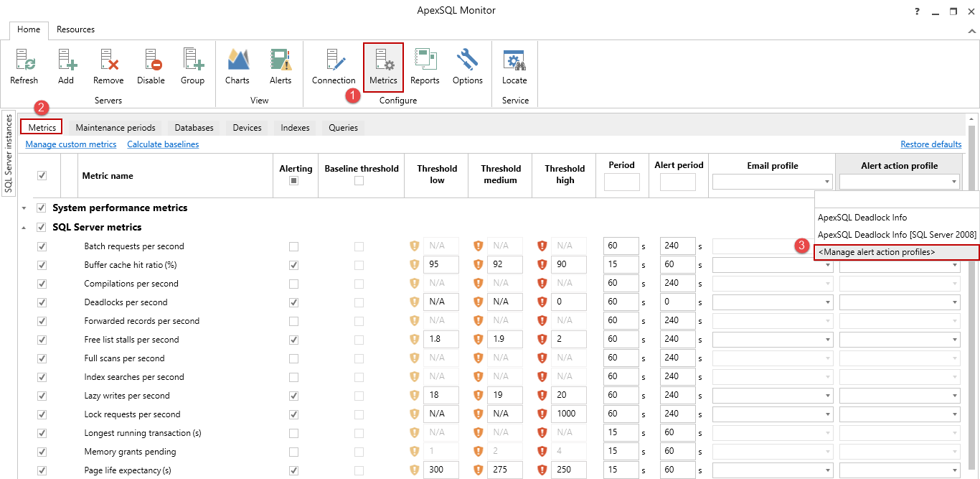Uncheck the Deadlocks per second metric checkbox
The image size is (980, 479).
point(42,302)
